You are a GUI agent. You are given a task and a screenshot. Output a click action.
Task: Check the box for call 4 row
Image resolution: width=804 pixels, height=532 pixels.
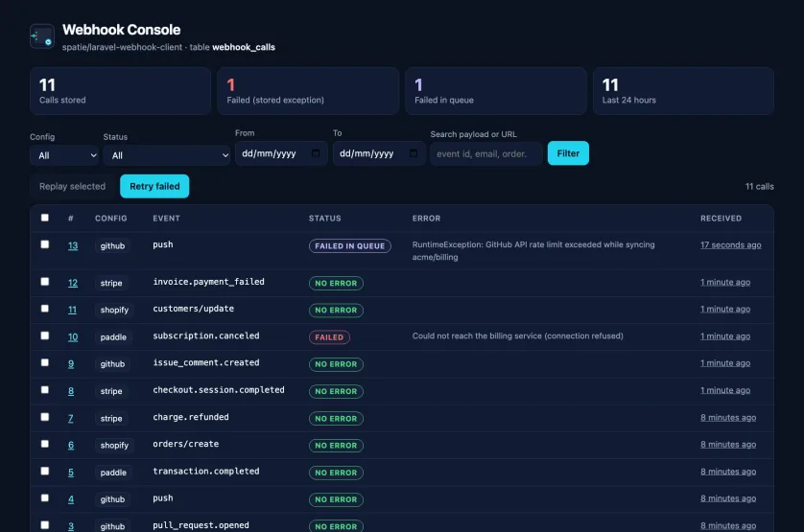click(x=45, y=498)
